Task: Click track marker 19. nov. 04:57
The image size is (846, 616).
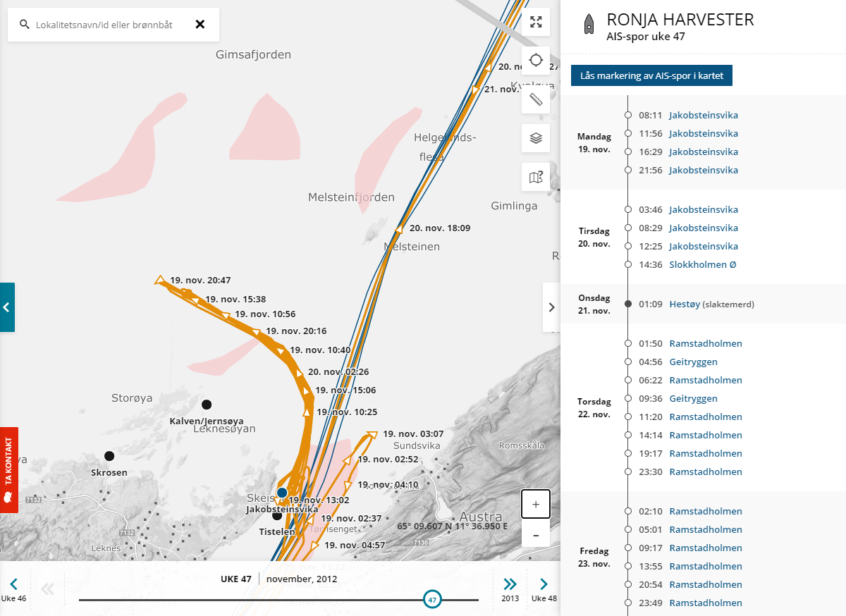Action: point(315,545)
